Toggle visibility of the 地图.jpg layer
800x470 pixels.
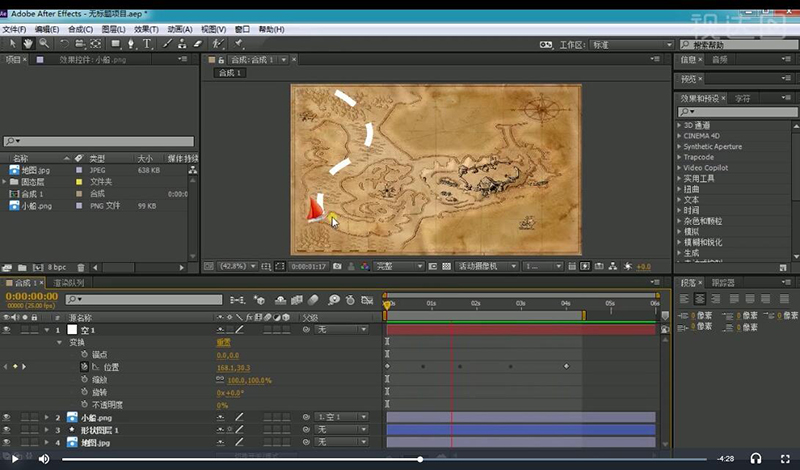click(x=7, y=441)
